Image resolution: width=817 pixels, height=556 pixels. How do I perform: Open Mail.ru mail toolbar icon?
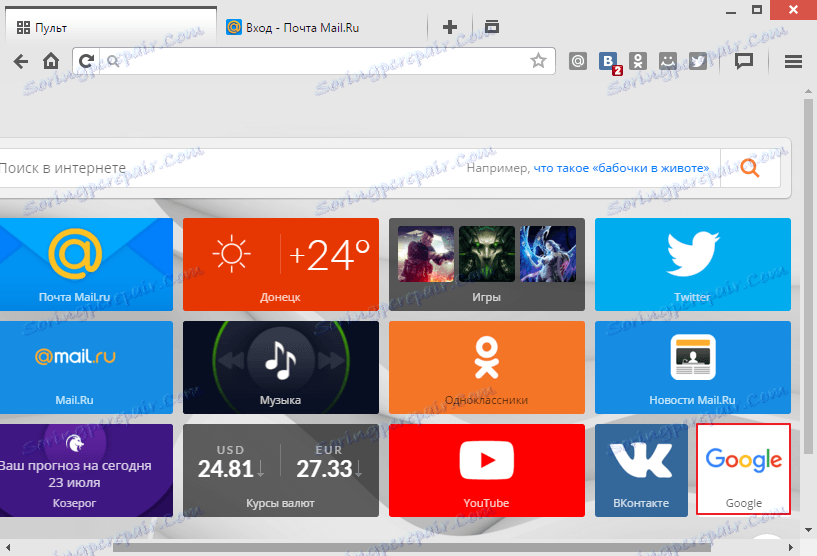[577, 61]
